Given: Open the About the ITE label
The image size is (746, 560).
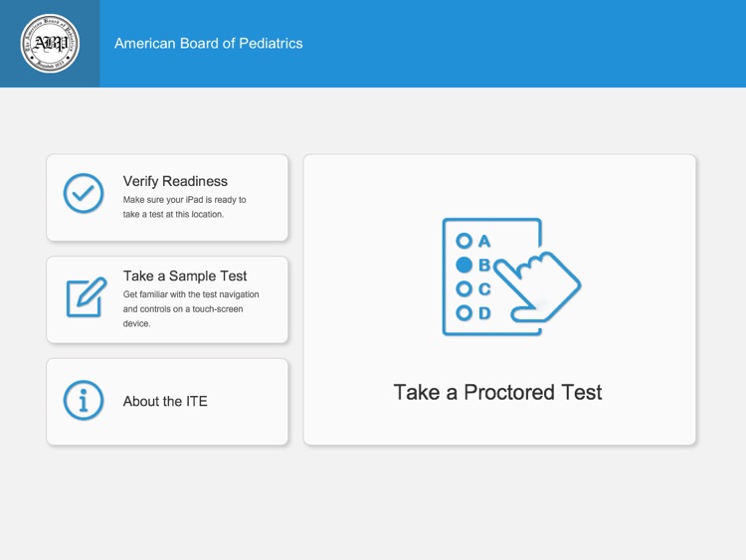Looking at the screenshot, I should (165, 401).
